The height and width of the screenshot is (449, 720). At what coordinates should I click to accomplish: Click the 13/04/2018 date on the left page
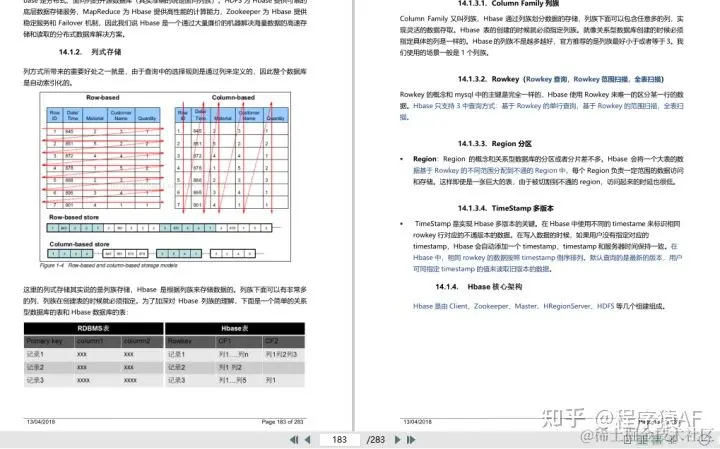click(x=40, y=422)
